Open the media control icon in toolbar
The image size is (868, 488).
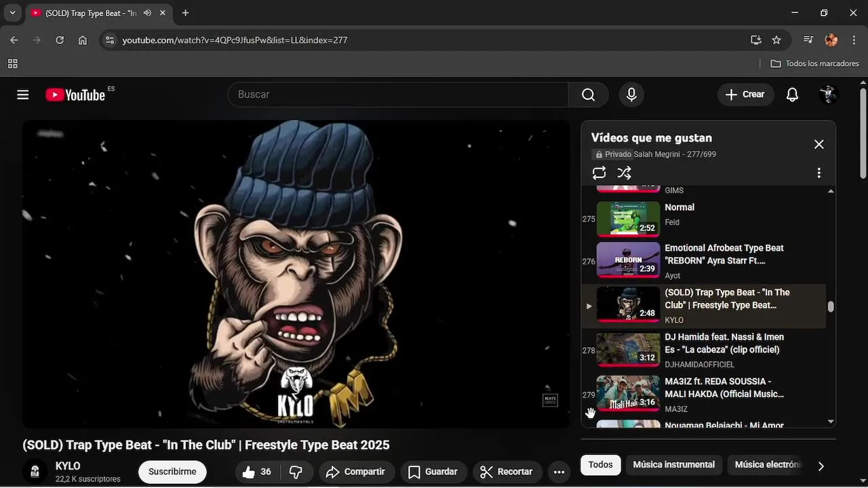pyautogui.click(x=808, y=40)
